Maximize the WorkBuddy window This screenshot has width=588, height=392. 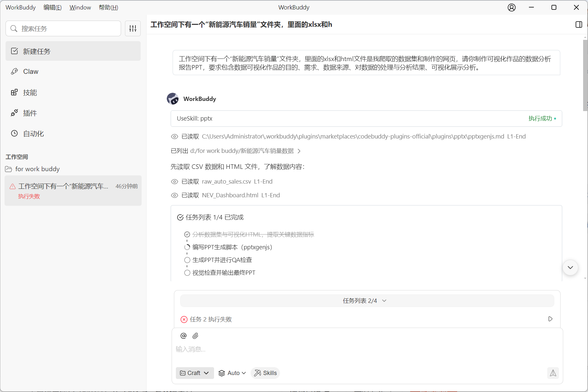554,8
